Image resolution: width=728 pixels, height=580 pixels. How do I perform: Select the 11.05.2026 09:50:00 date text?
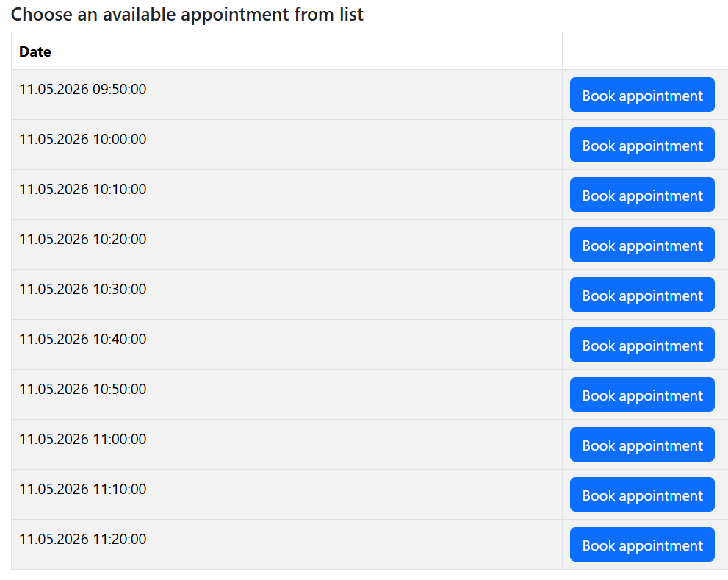coord(83,90)
